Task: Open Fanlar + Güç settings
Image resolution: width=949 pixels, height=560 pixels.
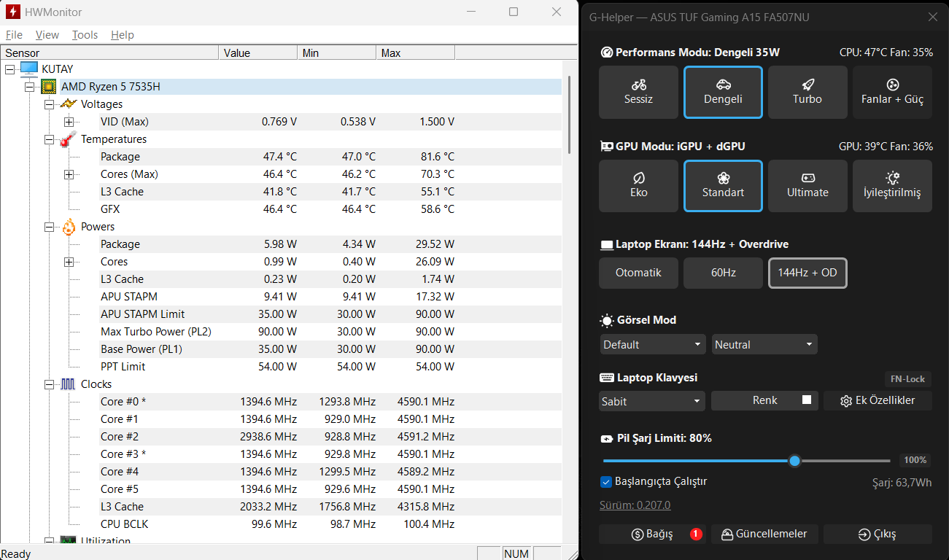Action: coord(892,92)
